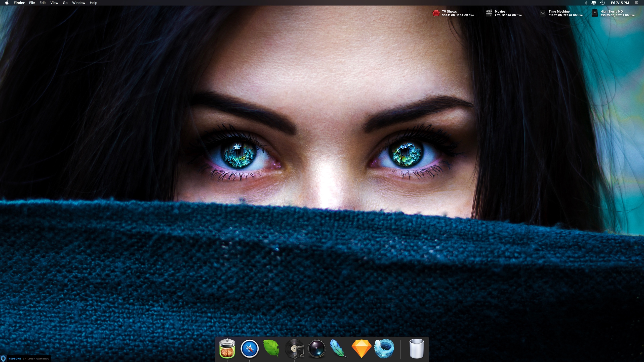Screen dimensions: 644x362
Task: Click the Time Machine drive label
Action: tap(559, 11)
